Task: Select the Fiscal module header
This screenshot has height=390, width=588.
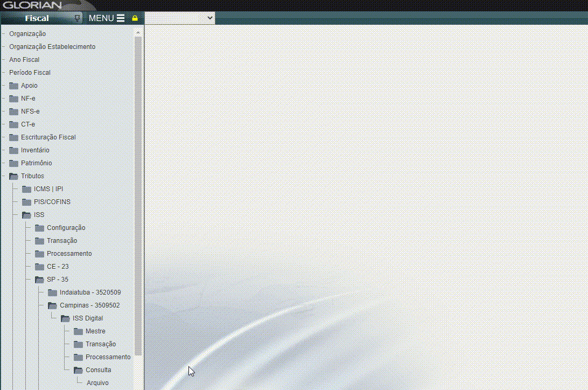Action: [x=37, y=18]
